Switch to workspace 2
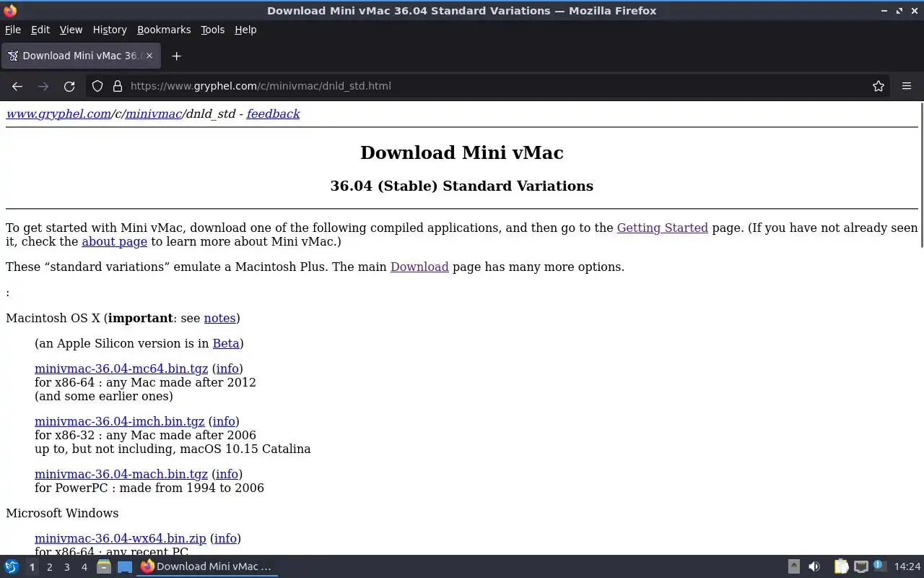924x578 pixels. point(49,567)
